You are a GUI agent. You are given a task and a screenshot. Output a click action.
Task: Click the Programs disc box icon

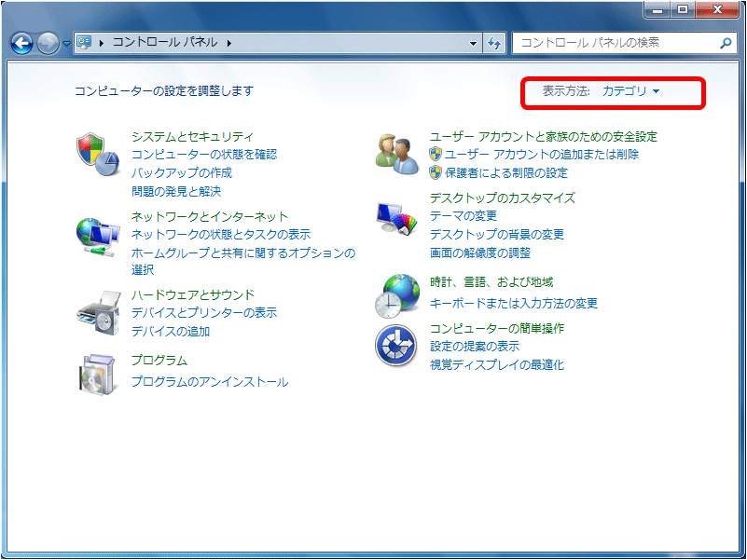[97, 375]
